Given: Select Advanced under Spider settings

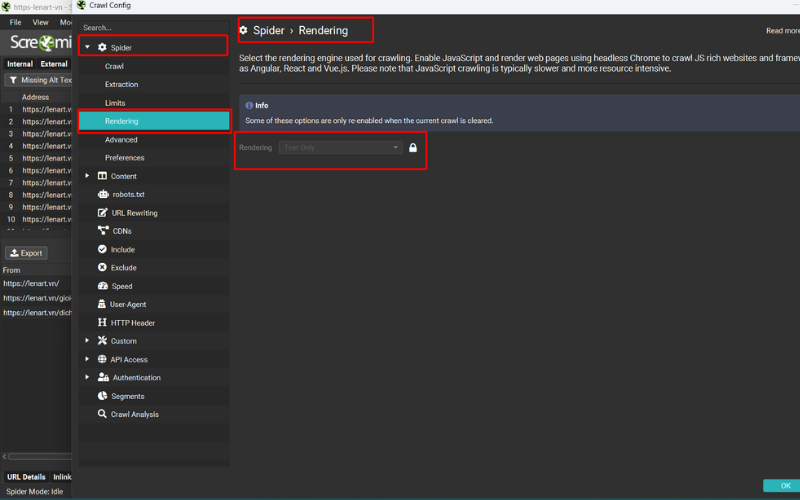Looking at the screenshot, I should pyautogui.click(x=121, y=140).
